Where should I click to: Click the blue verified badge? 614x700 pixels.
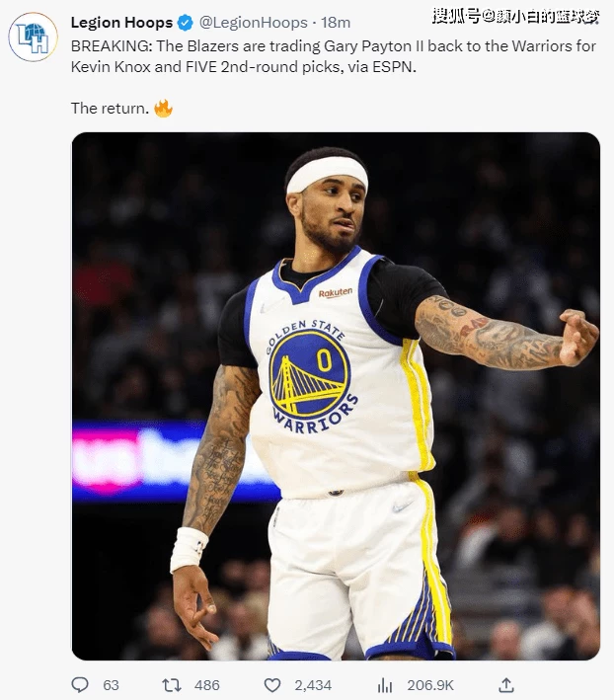[186, 23]
